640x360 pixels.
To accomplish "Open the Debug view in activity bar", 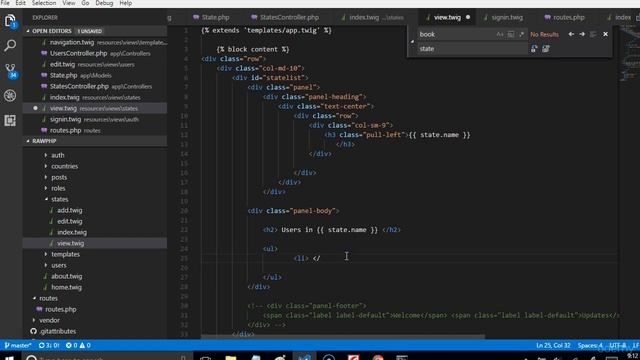I will 10,96.
